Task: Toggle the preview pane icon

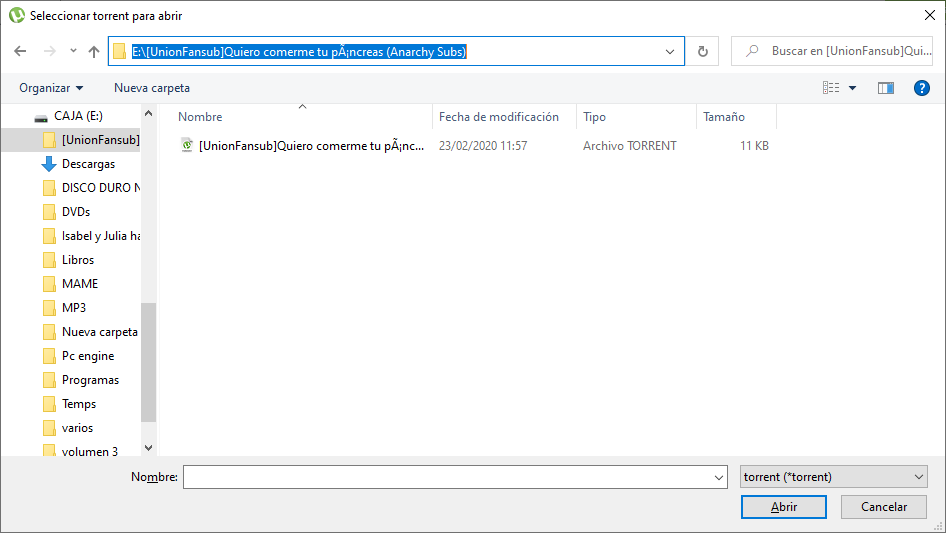Action: point(885,88)
